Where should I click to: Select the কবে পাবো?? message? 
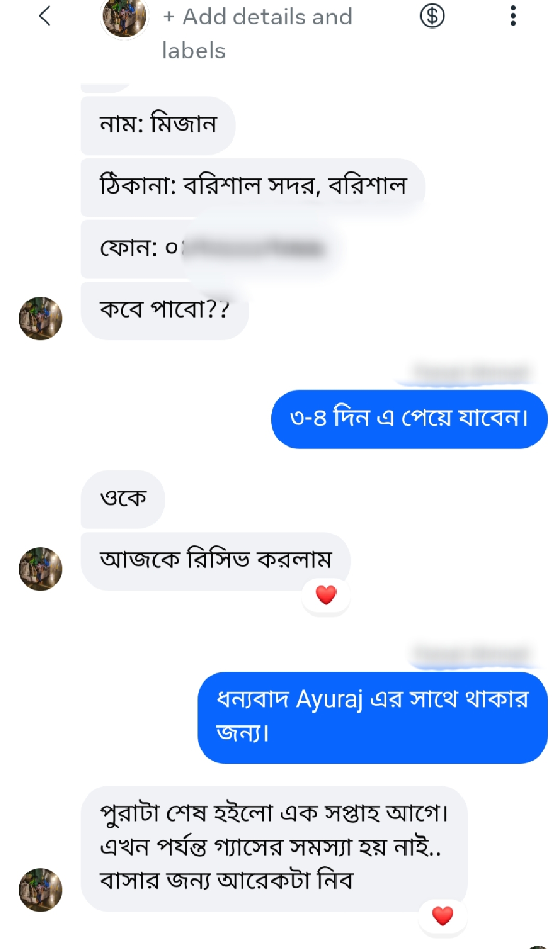click(x=164, y=310)
